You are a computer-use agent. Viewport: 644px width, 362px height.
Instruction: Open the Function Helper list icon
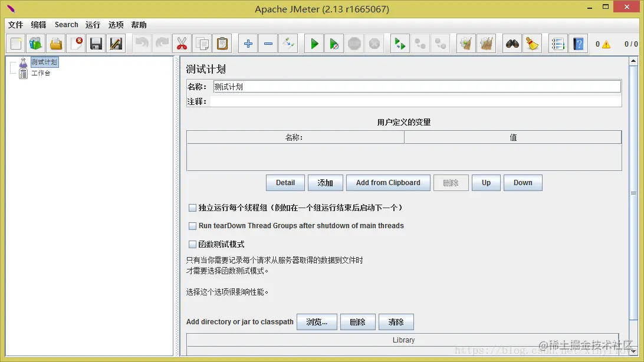pyautogui.click(x=558, y=44)
